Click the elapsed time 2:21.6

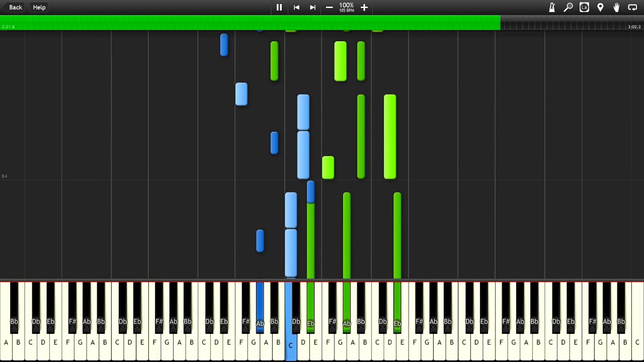tap(9, 27)
